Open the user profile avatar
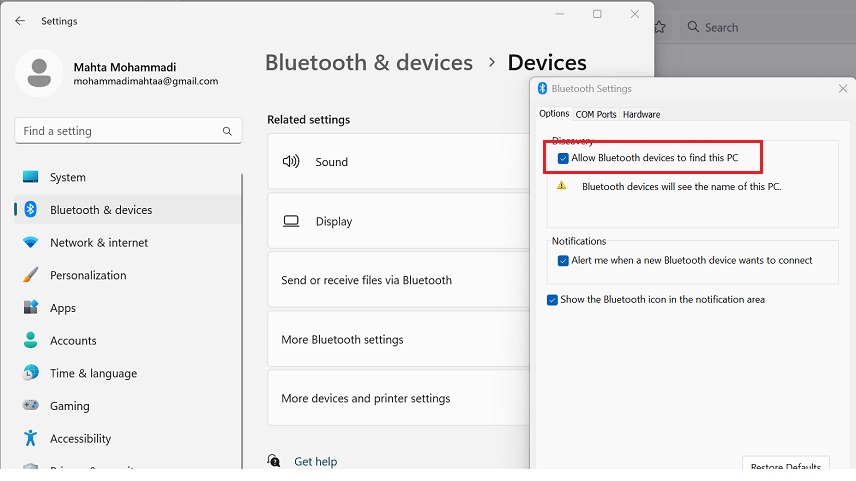The image size is (856, 481). click(39, 73)
